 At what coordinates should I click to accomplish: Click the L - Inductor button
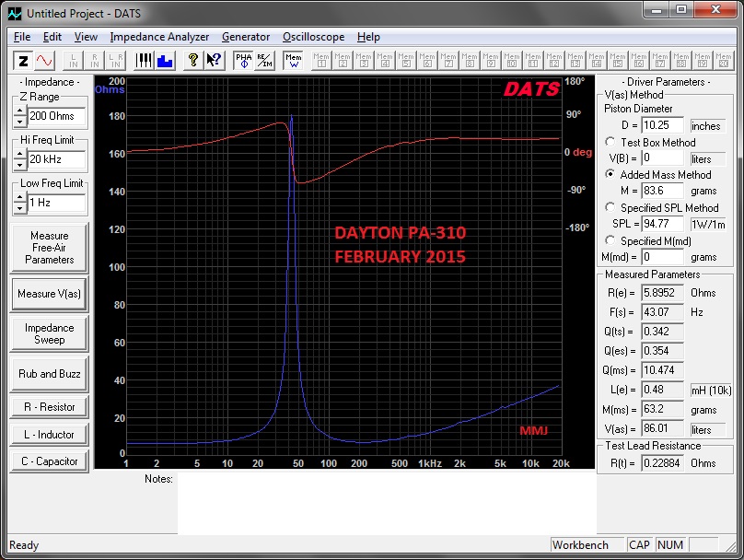point(50,434)
